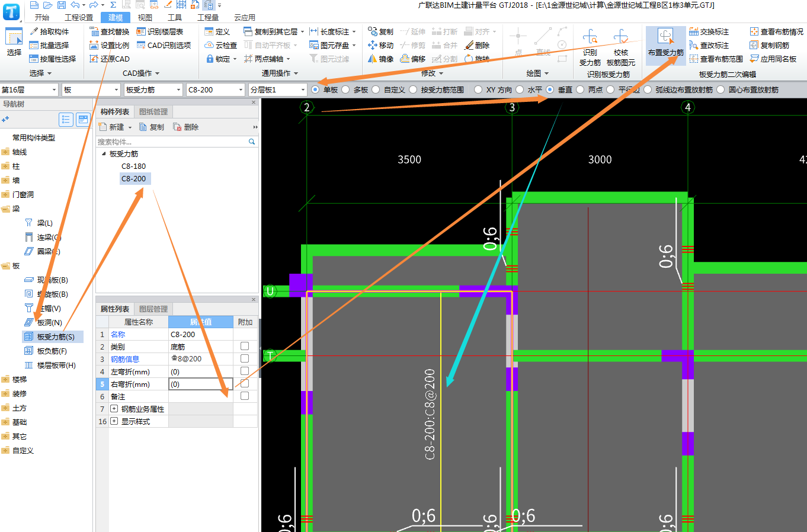Select C8-180 in component list

133,166
